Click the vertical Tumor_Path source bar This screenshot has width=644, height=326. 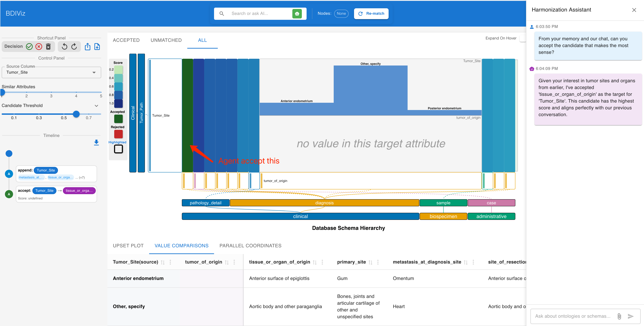[x=141, y=113]
